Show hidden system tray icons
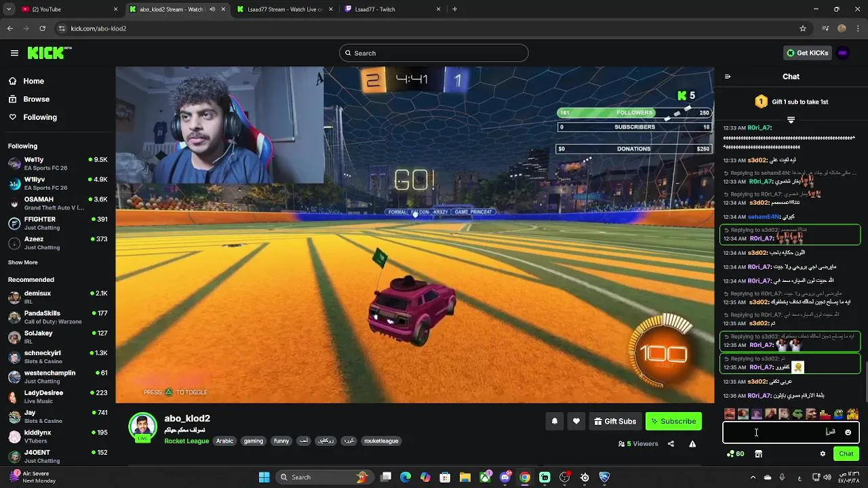 [752, 477]
